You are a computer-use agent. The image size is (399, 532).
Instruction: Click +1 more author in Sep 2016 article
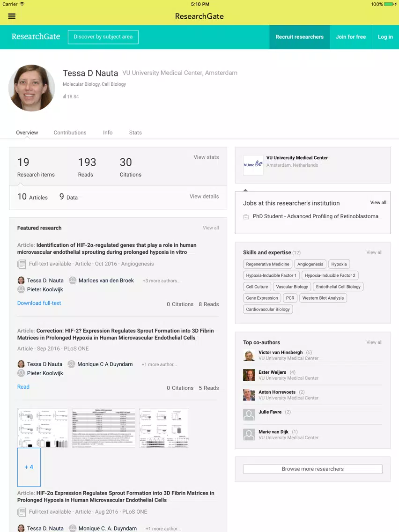(x=159, y=364)
